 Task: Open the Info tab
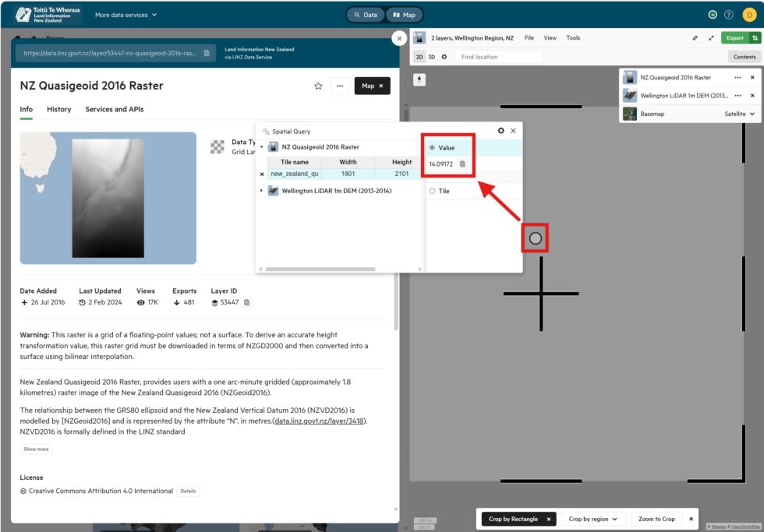[27, 109]
